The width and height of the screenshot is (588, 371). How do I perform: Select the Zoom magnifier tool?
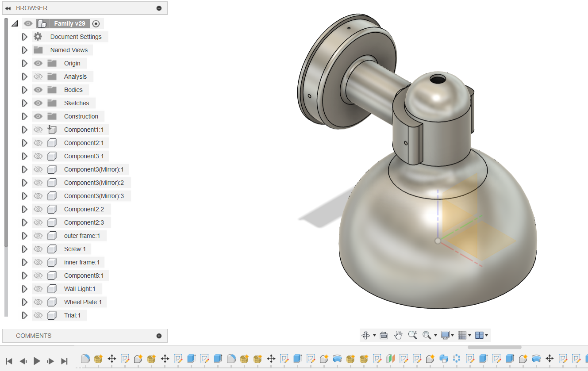pos(412,335)
